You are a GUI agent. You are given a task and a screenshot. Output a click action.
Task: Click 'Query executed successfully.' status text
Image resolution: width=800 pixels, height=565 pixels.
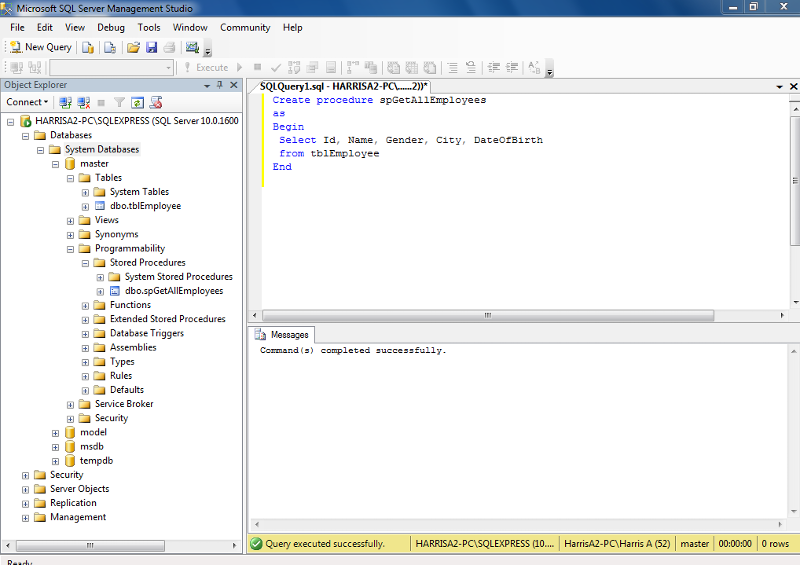click(325, 544)
